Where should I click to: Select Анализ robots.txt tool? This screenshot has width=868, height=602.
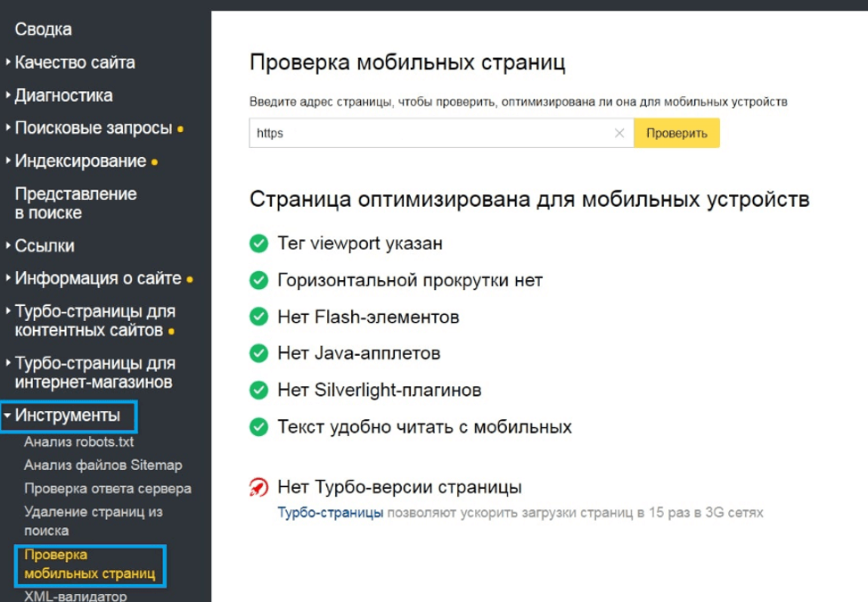(79, 441)
